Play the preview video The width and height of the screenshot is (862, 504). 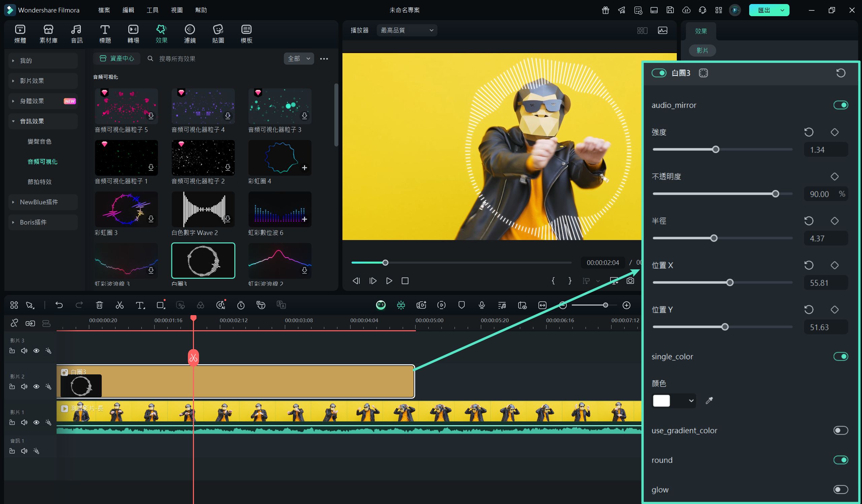[x=389, y=281]
